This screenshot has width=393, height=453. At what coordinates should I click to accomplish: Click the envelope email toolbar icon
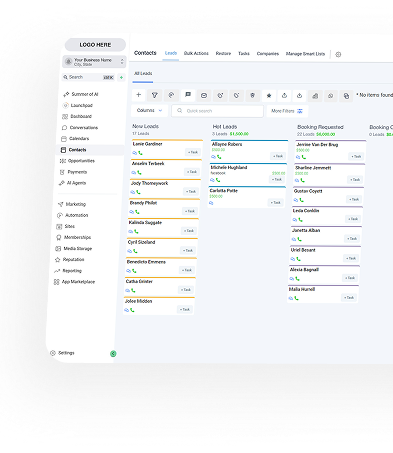[x=204, y=96]
